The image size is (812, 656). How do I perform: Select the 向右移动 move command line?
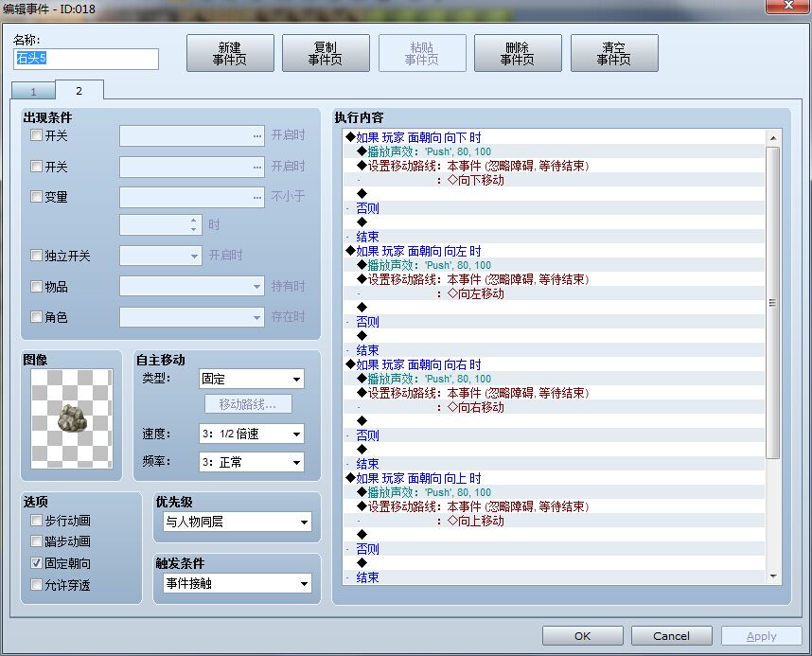click(555, 407)
